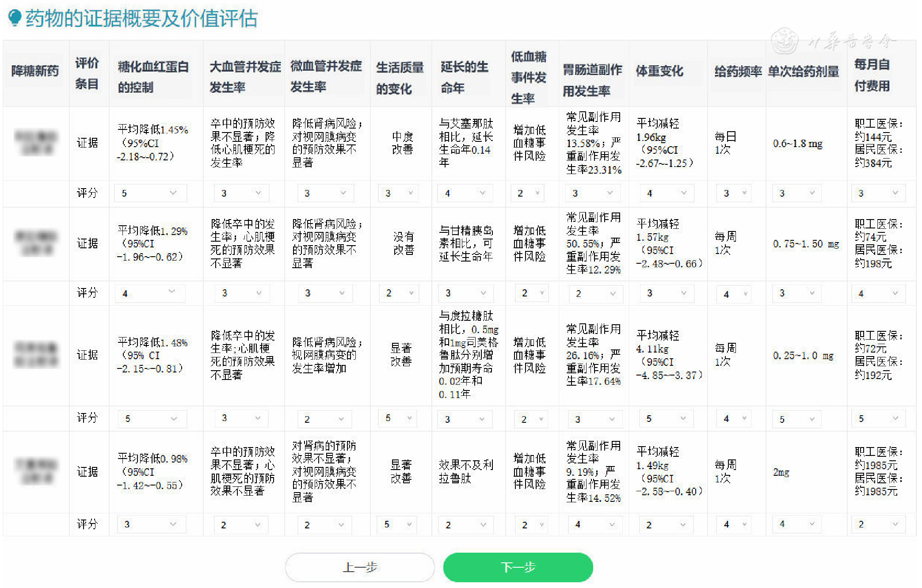
Task: Open score dropdown below '每日1次' frequency cell
Action: [734, 193]
